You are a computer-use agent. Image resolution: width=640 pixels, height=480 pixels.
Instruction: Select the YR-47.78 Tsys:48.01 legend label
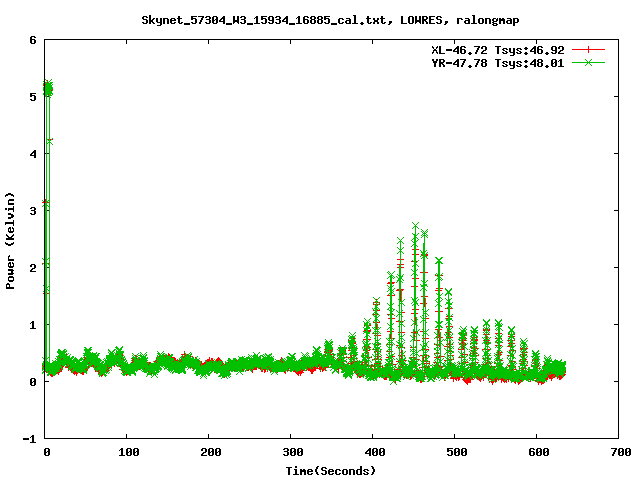pos(498,63)
